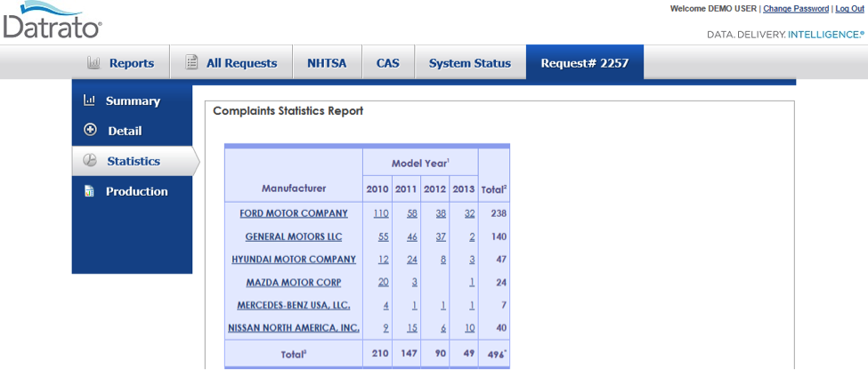Screen dimensions: 868x370
Task: Open MAZDA MOTOR CORP manufacturer link
Action: coord(294,283)
